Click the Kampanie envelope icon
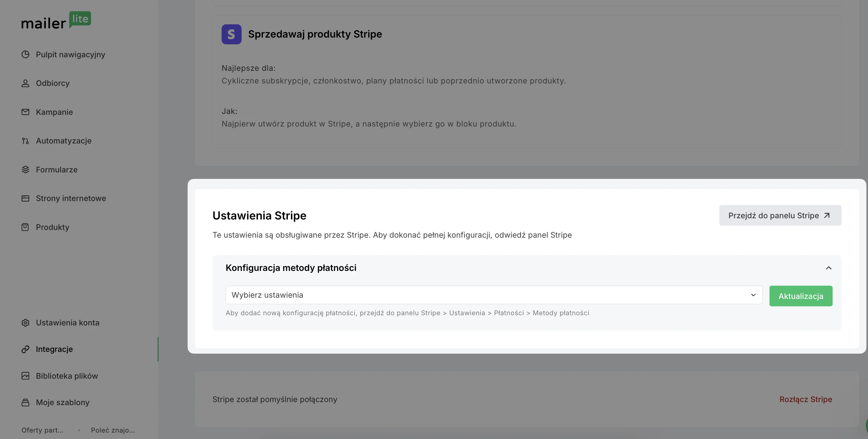The width and height of the screenshot is (868, 439). [x=25, y=112]
